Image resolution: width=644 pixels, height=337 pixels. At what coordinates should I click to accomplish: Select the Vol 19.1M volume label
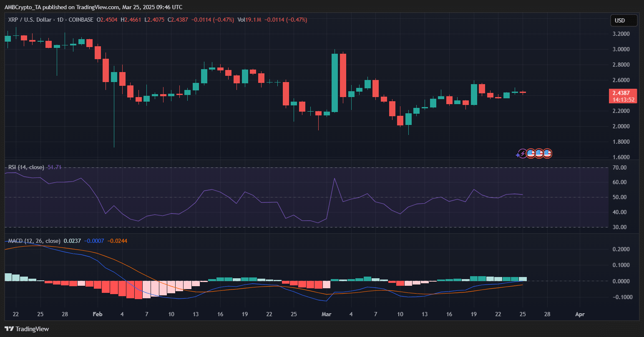[250, 20]
